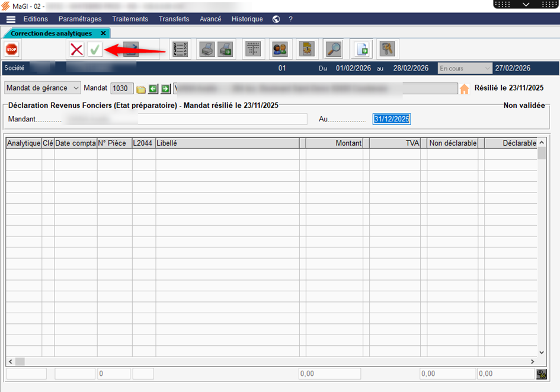Screen dimensions: 560x392
Task: Click the red STOP icon
Action: (11, 49)
